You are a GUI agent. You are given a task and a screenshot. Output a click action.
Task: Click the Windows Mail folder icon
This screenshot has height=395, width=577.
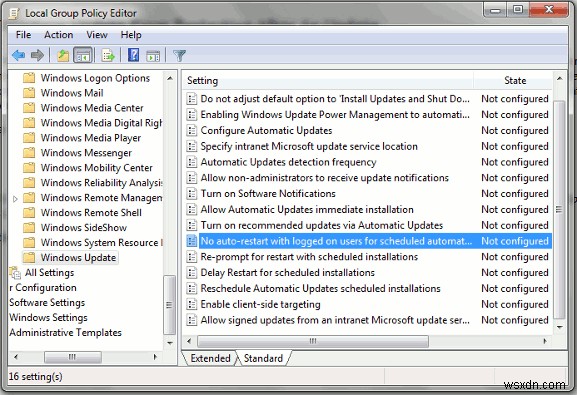(29, 93)
